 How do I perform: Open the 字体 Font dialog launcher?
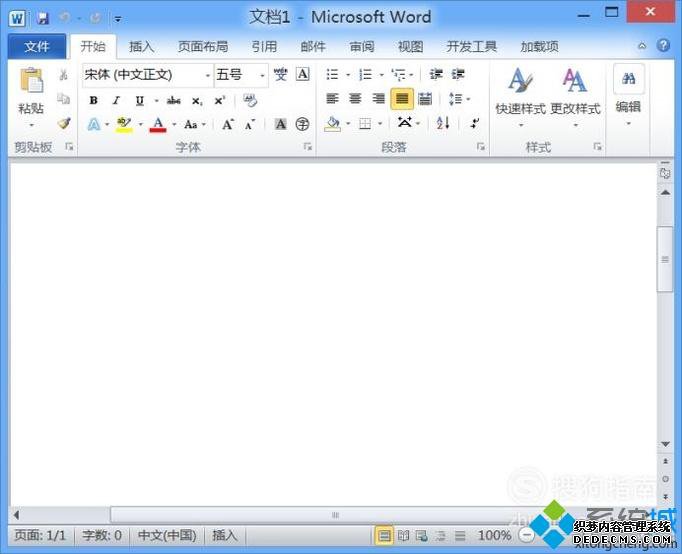pyautogui.click(x=308, y=147)
